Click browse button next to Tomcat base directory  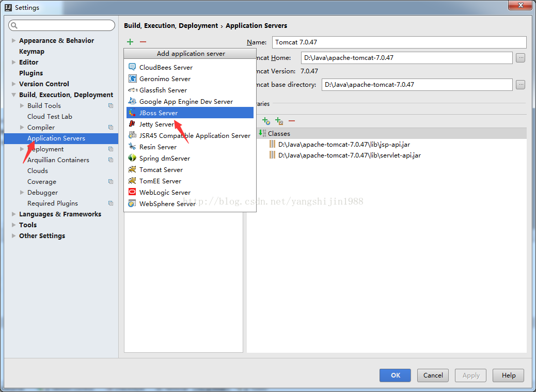(x=521, y=84)
